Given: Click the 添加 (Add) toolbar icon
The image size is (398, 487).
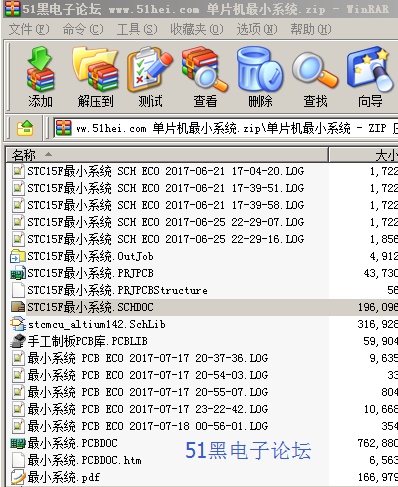Looking at the screenshot, I should coord(40,77).
